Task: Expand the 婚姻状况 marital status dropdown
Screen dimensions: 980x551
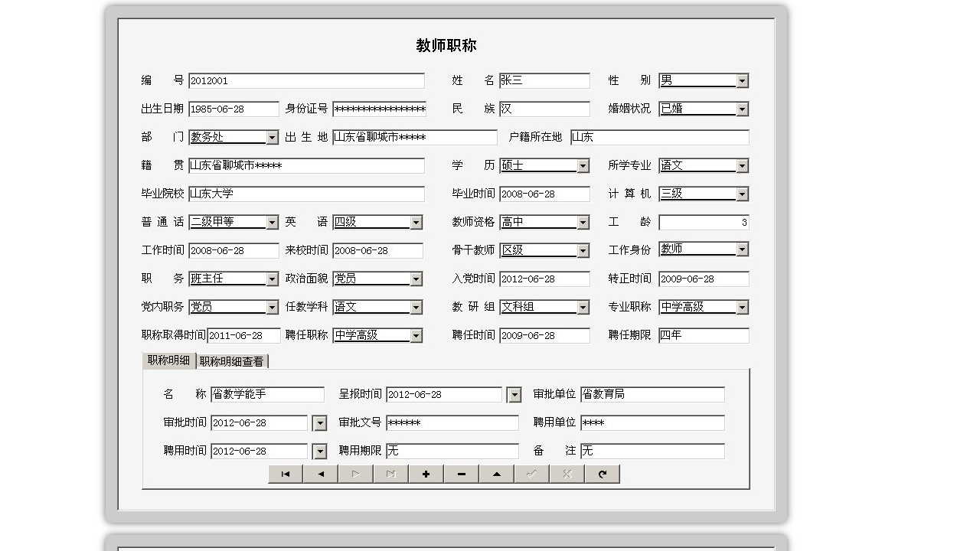Action: (x=741, y=109)
